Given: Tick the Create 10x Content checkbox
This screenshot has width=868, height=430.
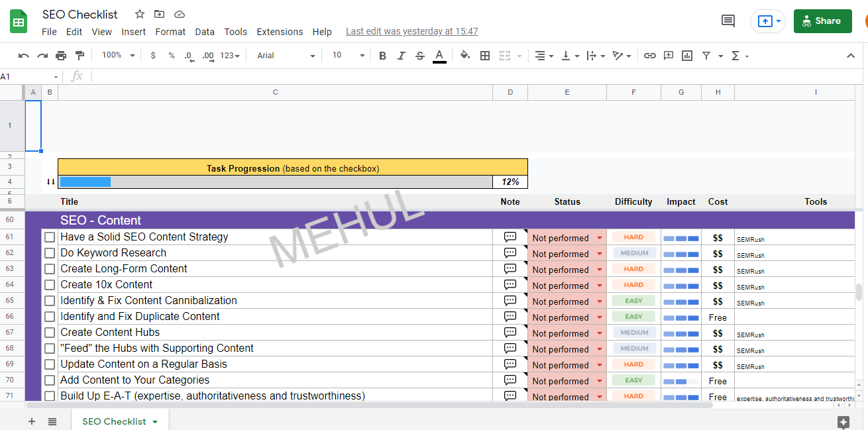Looking at the screenshot, I should (x=50, y=285).
